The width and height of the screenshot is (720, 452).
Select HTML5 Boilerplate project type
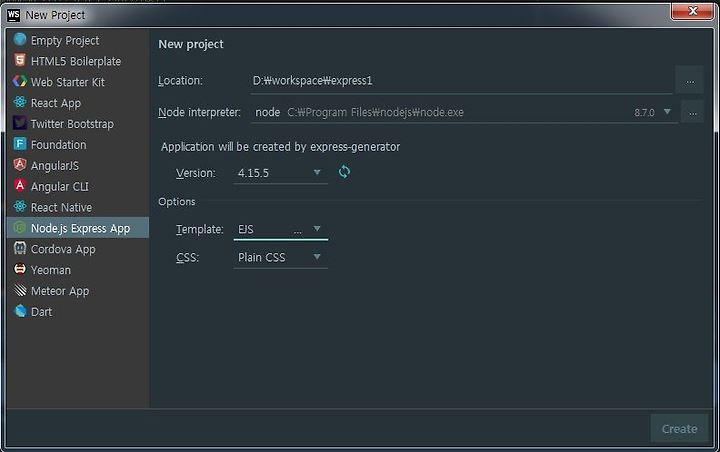(78, 61)
